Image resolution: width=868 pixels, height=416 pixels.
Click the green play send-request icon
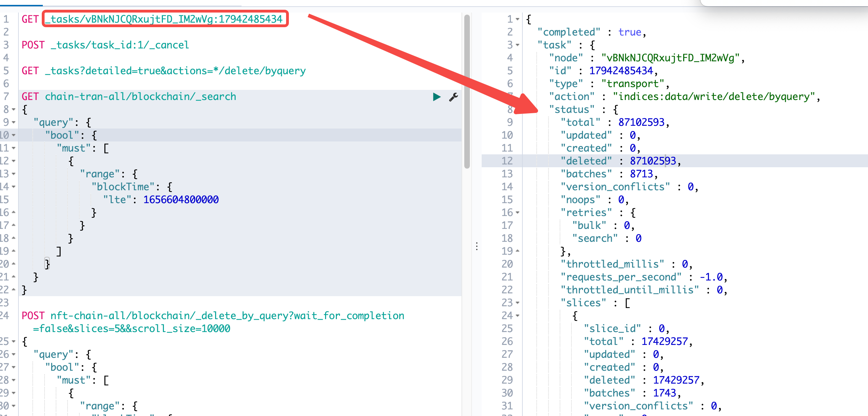(x=436, y=97)
